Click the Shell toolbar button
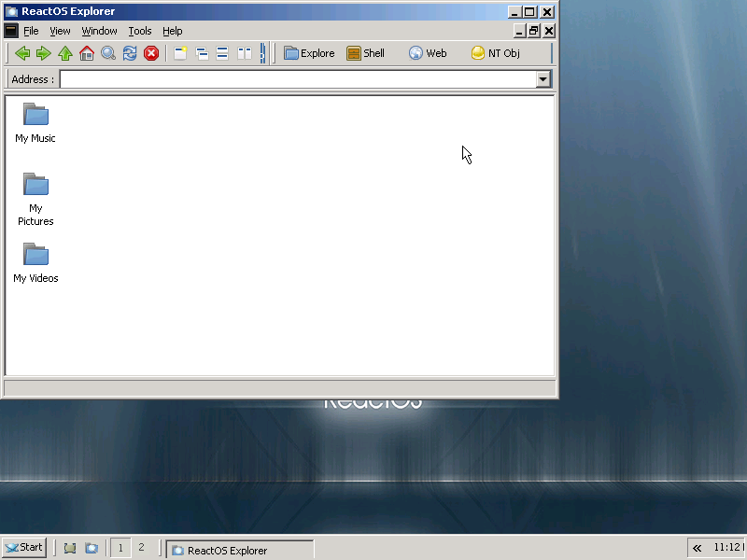This screenshot has height=560, width=747. point(366,53)
